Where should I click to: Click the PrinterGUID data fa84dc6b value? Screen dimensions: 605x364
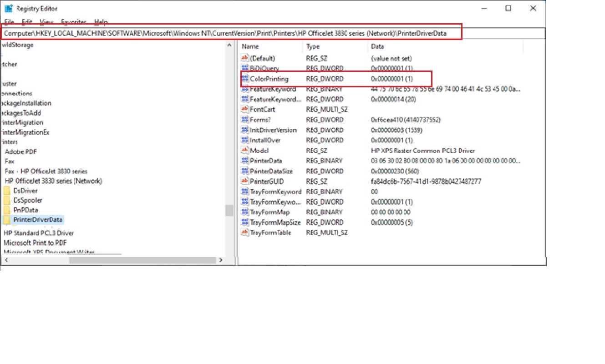pyautogui.click(x=426, y=181)
